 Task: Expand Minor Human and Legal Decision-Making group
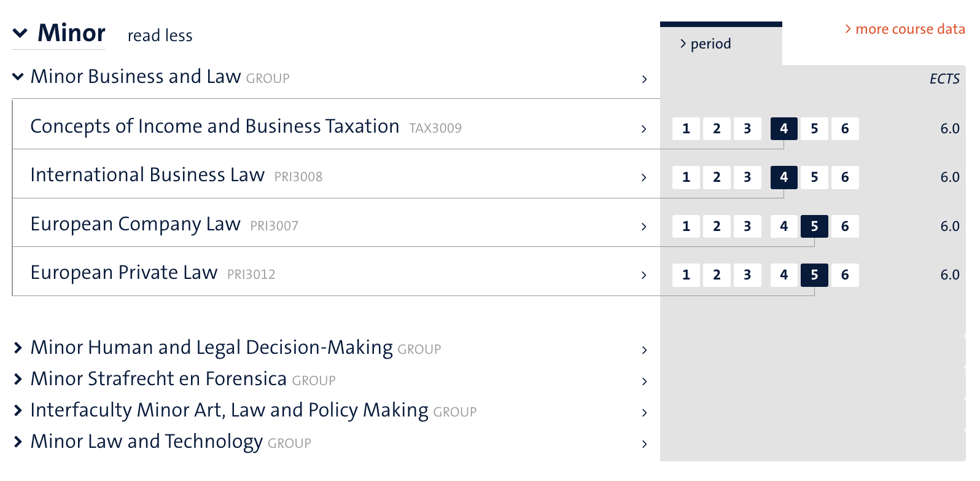coord(18,348)
